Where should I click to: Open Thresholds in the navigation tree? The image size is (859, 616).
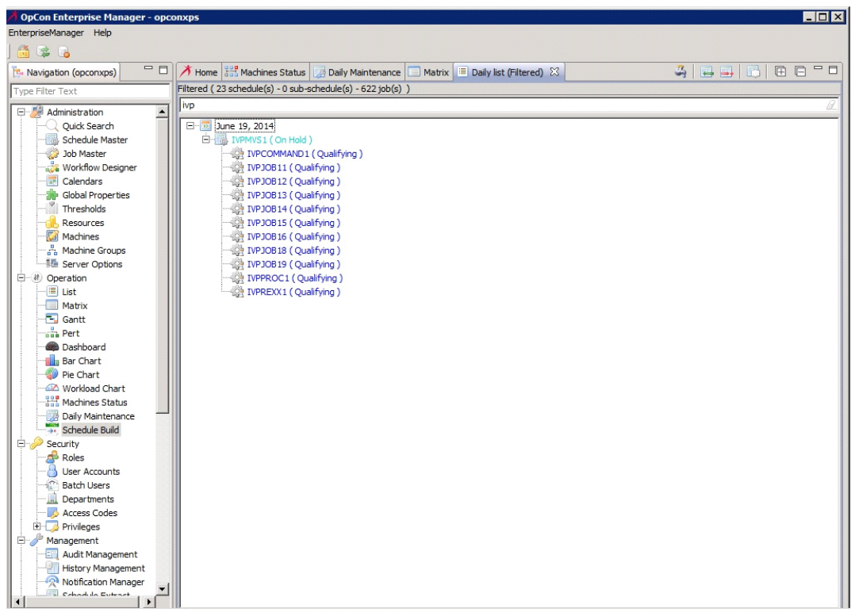84,209
